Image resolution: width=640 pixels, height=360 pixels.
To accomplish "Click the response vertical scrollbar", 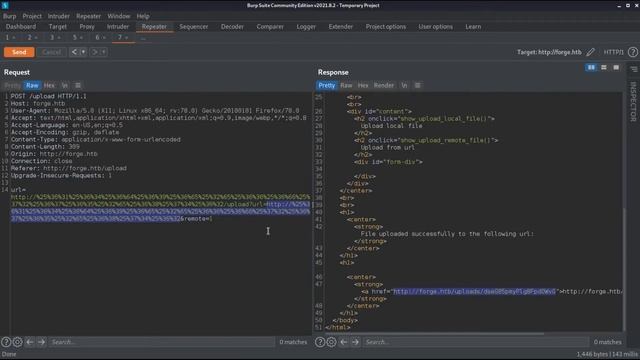I will pyautogui.click(x=624, y=269).
